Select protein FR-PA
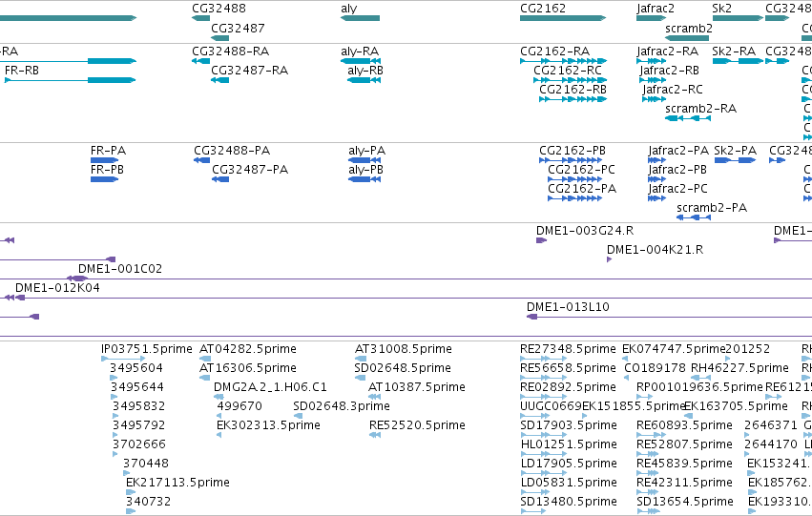Image resolution: width=812 pixels, height=516 pixels. coord(105,160)
